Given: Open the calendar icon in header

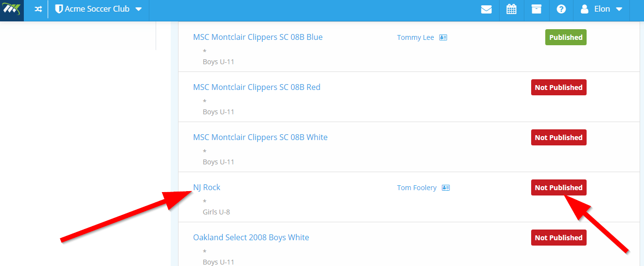Looking at the screenshot, I should (511, 9).
